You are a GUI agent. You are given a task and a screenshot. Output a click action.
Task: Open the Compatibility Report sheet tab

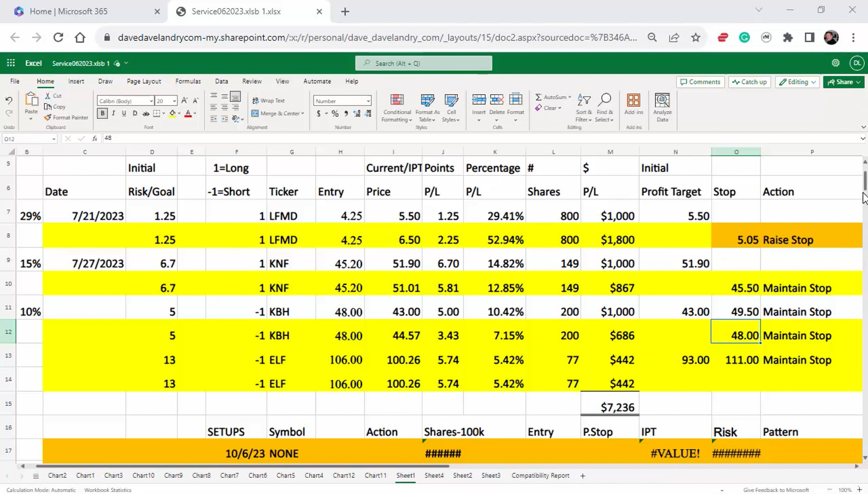(540, 475)
